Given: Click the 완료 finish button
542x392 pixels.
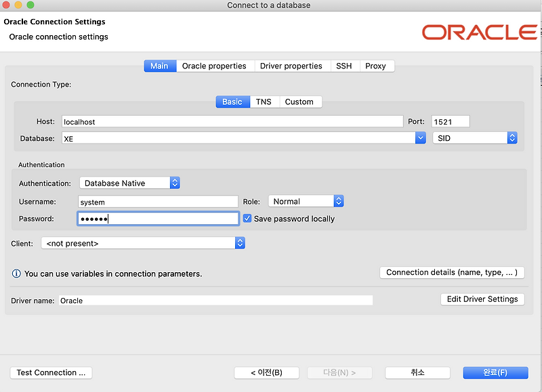Looking at the screenshot, I should [498, 372].
